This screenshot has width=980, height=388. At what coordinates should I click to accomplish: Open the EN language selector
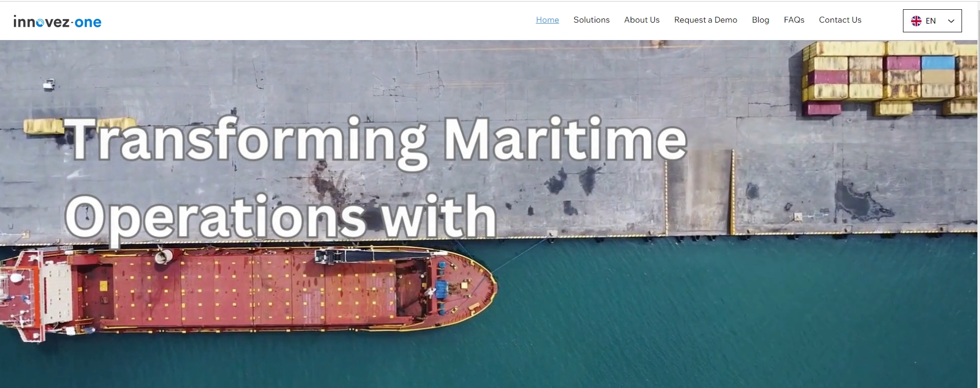(932, 21)
